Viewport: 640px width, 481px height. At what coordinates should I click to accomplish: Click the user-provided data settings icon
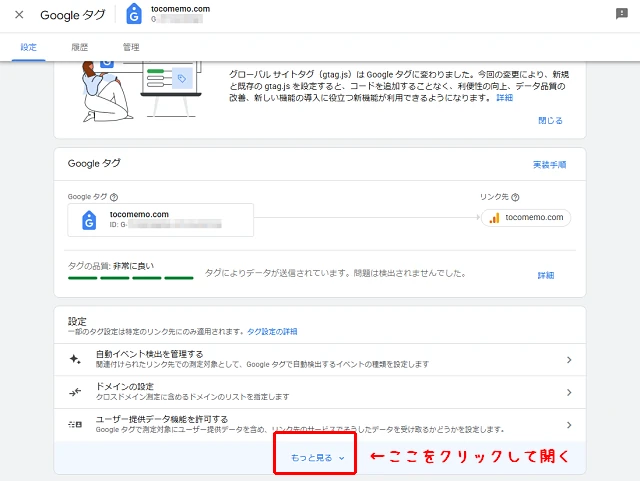75,425
